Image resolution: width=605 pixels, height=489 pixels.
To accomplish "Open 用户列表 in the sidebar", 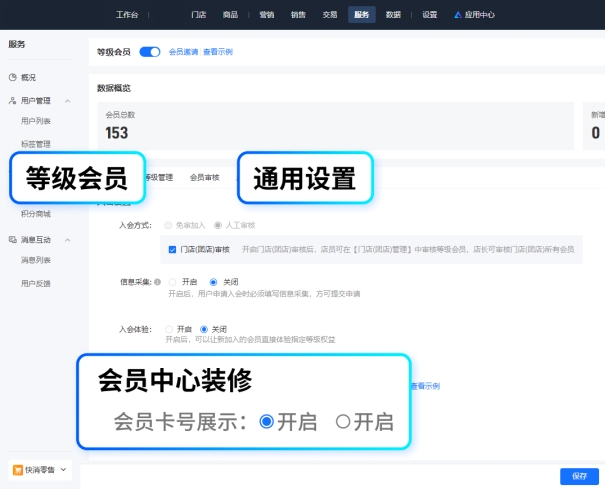I will 36,121.
